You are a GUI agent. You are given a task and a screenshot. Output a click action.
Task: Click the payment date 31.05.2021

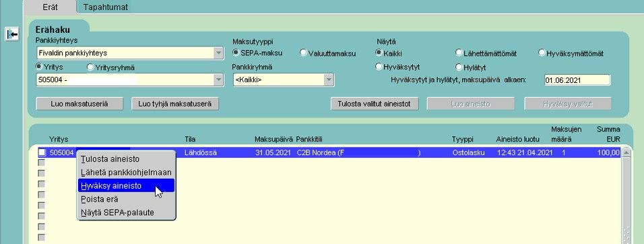click(273, 153)
